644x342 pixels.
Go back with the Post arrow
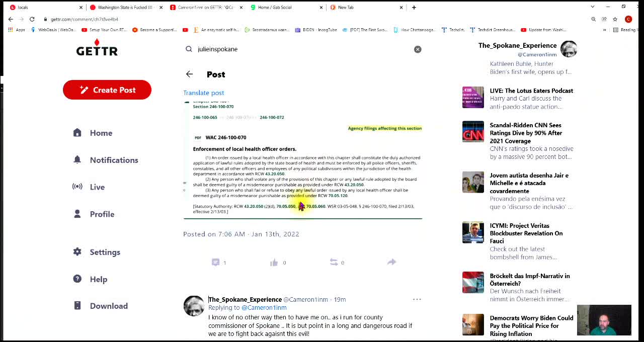(x=189, y=74)
